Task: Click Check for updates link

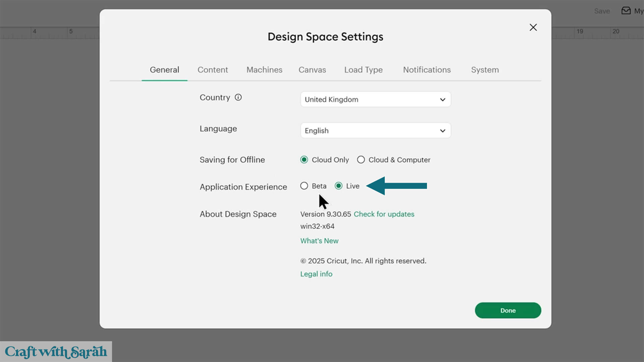Action: (384, 214)
